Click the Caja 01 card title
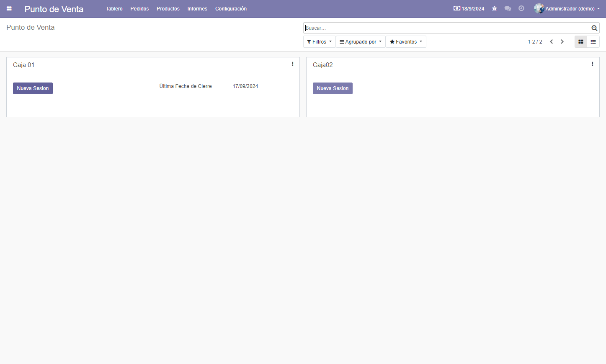The image size is (606, 364). point(23,65)
